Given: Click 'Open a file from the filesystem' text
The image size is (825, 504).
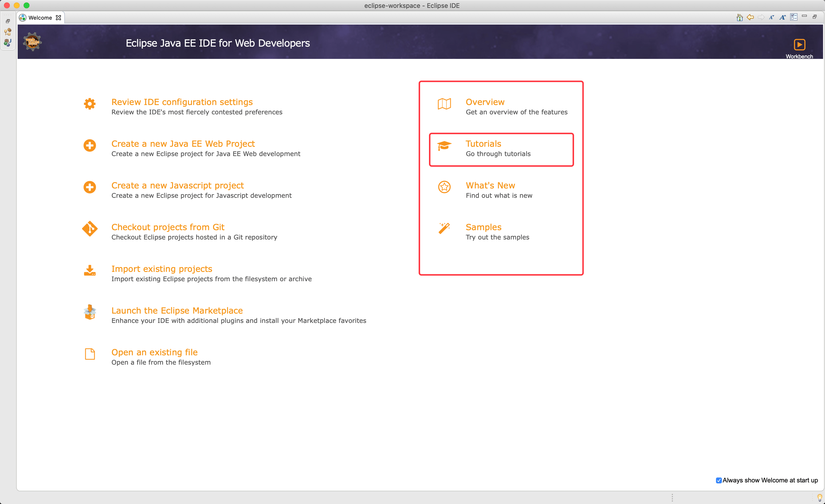Looking at the screenshot, I should point(161,362).
